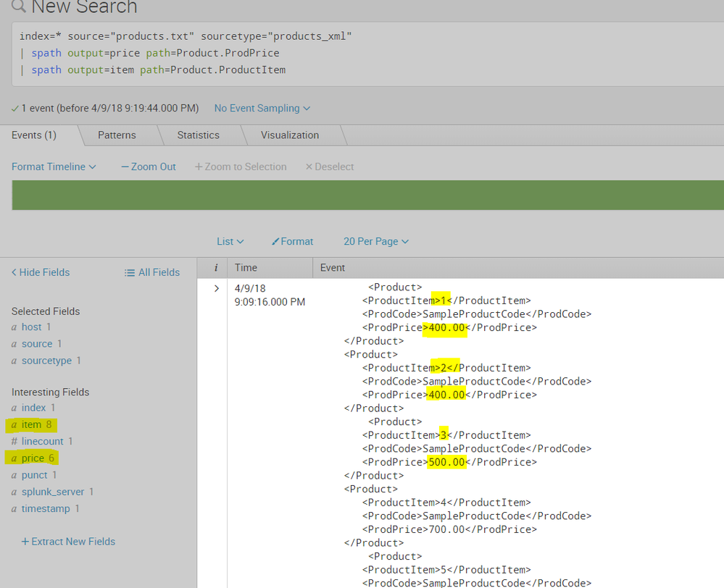The width and height of the screenshot is (724, 588).
Task: Click the Zoom Out minus icon
Action: click(125, 167)
